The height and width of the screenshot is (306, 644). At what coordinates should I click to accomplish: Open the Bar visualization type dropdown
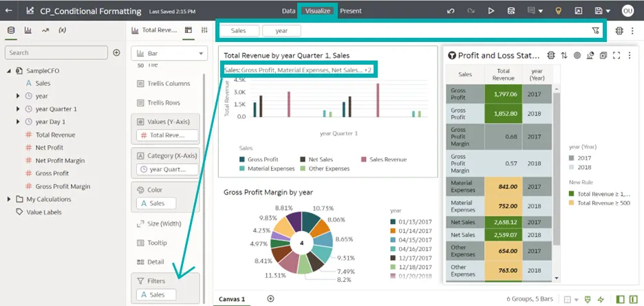169,53
